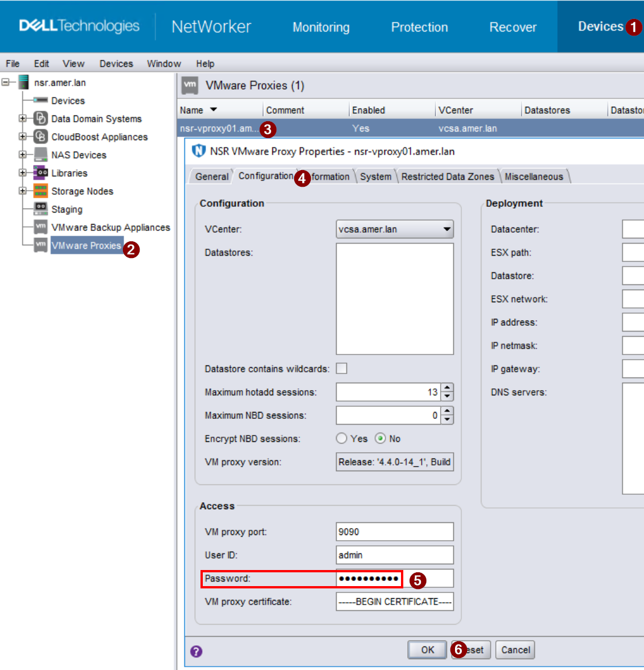The height and width of the screenshot is (670, 644).
Task: Cancel the proxy properties dialog
Action: (515, 650)
